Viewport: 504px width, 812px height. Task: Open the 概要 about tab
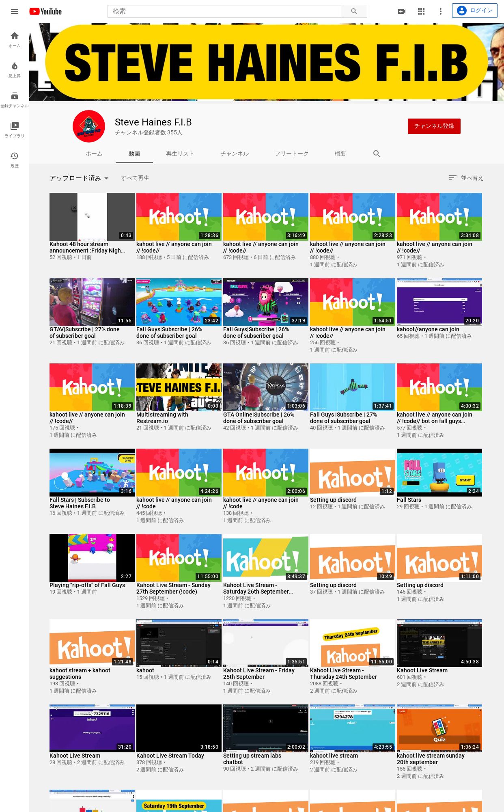pyautogui.click(x=340, y=153)
